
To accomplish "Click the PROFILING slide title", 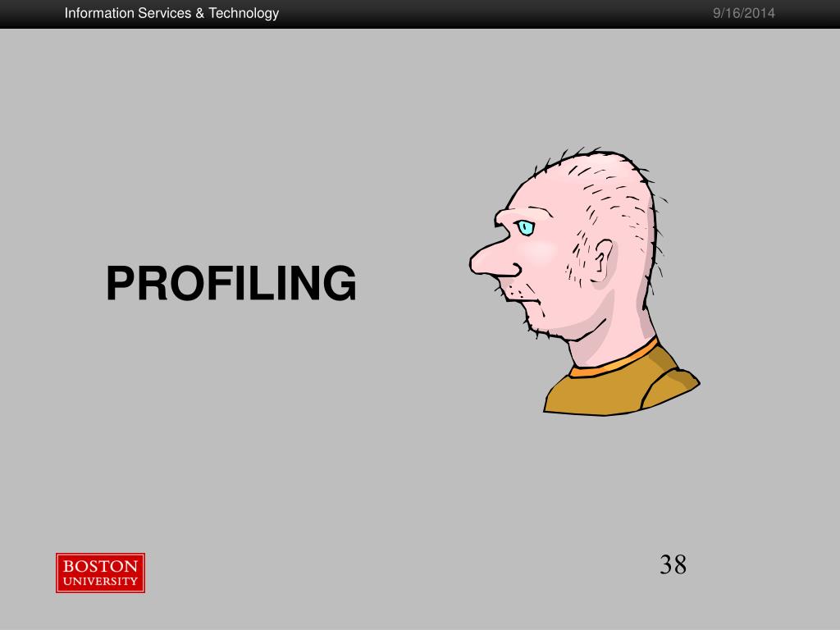I will pos(231,283).
